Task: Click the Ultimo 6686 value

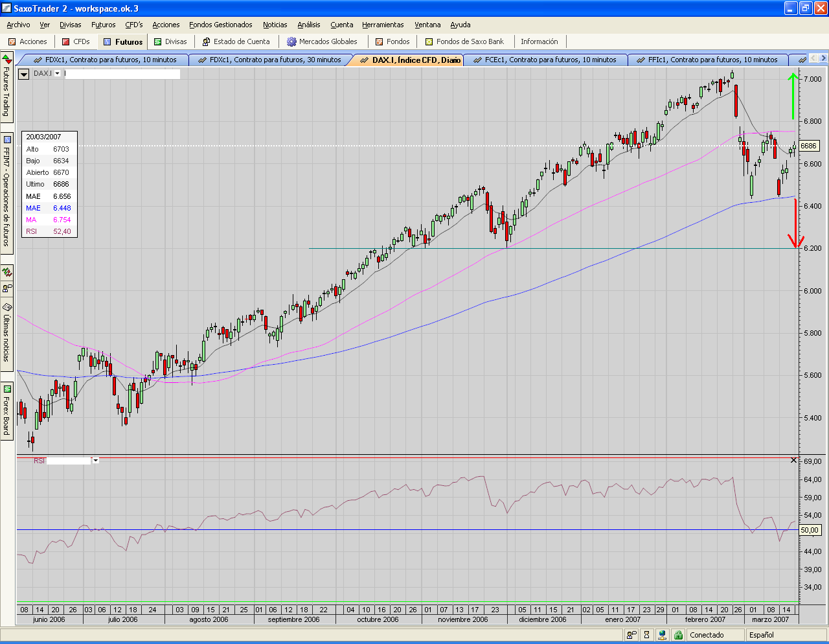Action: click(61, 184)
